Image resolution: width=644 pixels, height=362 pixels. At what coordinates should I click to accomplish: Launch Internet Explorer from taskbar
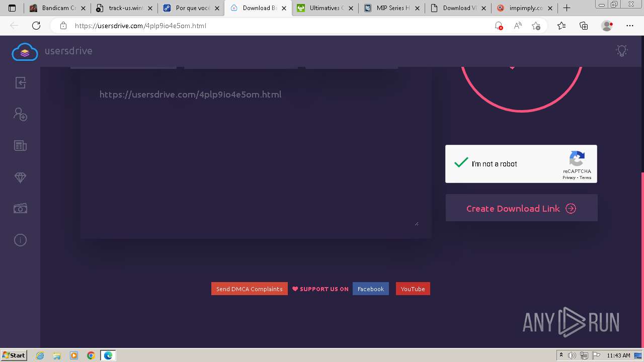[x=40, y=355]
